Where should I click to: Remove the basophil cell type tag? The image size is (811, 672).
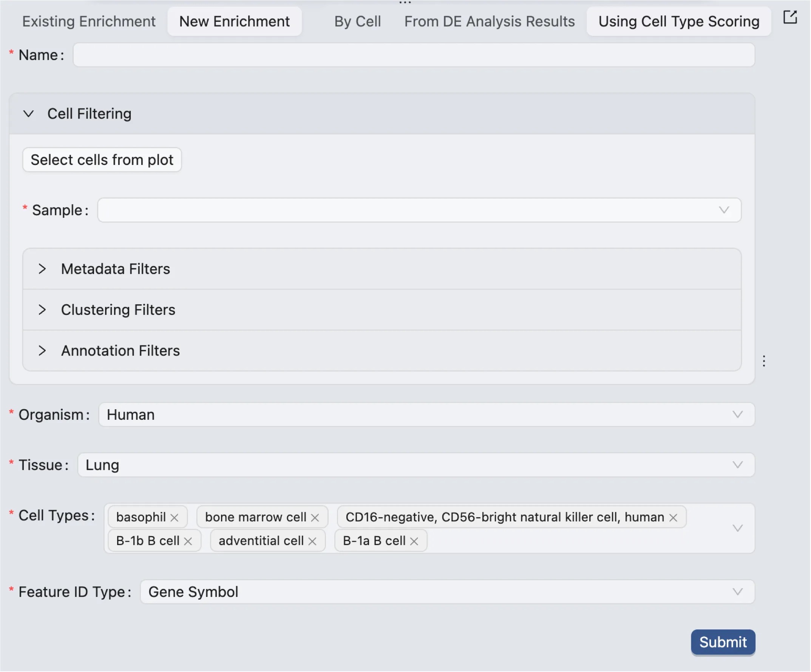[174, 518]
